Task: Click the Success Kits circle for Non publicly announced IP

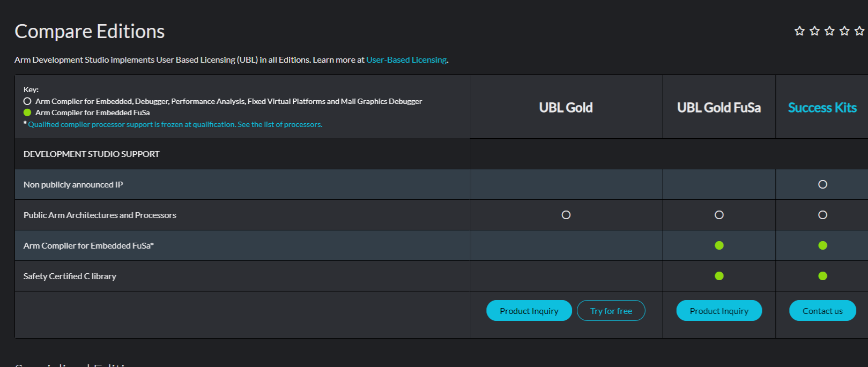Action: tap(822, 184)
